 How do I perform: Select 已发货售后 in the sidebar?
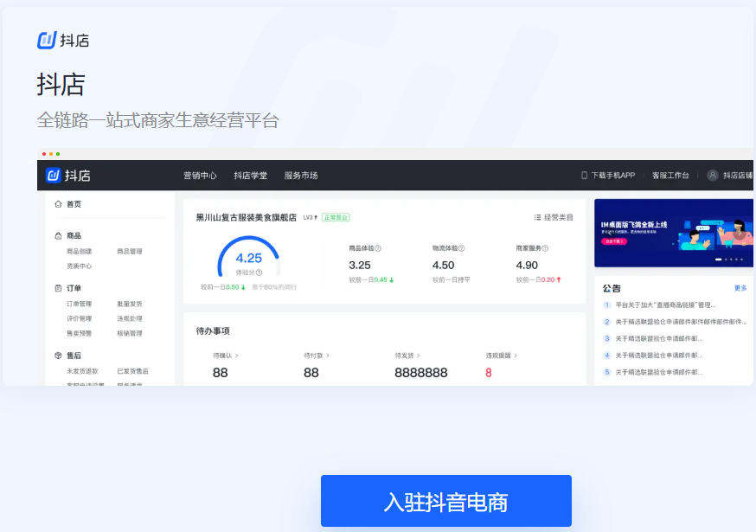click(x=133, y=371)
